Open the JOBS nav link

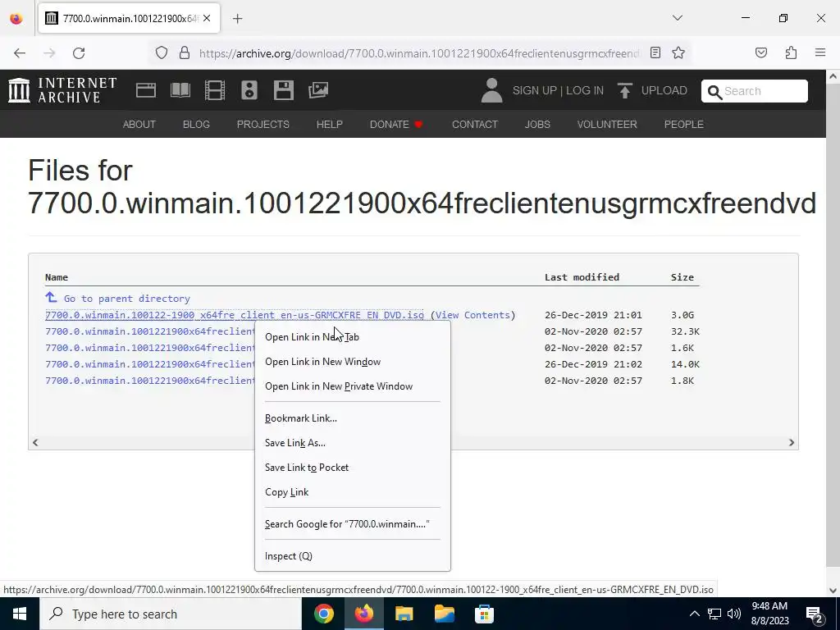[x=537, y=125]
